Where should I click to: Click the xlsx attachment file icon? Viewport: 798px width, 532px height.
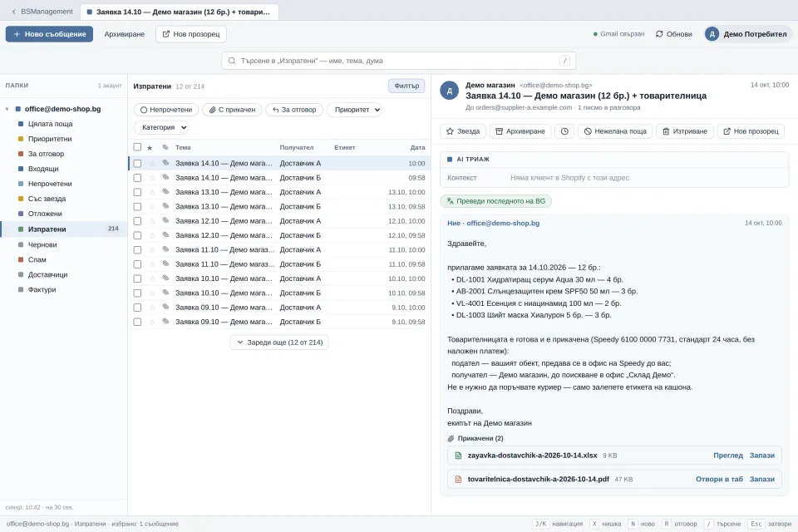coord(458,456)
